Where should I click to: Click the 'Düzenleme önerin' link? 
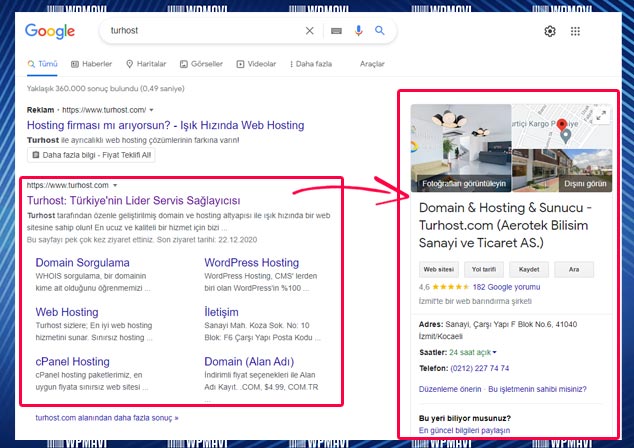[x=450, y=389]
